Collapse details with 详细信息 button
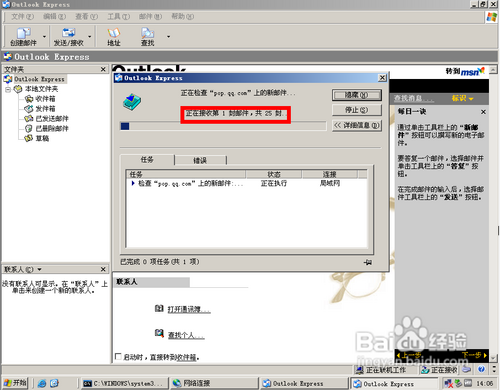 [x=356, y=125]
